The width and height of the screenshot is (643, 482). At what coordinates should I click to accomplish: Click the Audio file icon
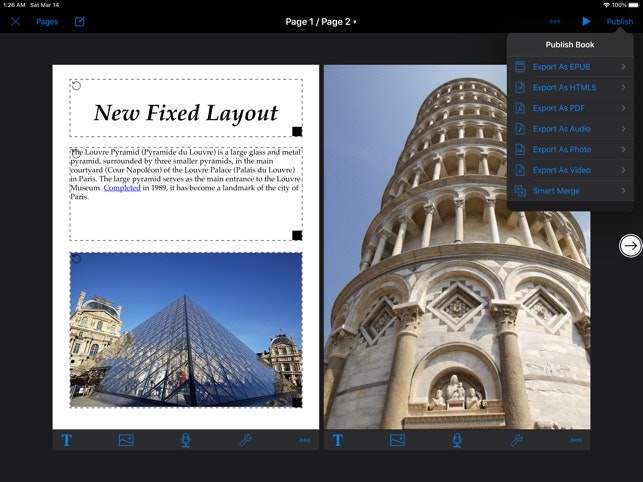click(520, 129)
